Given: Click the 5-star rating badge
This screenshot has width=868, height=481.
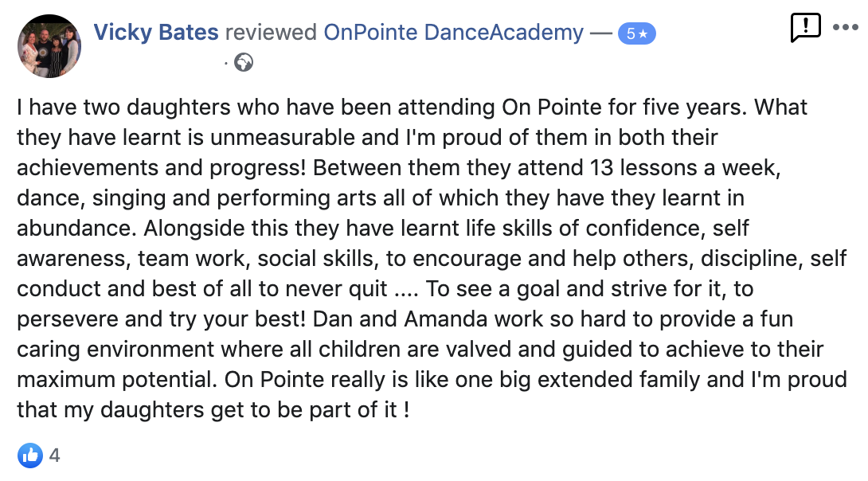Looking at the screenshot, I should 636,33.
